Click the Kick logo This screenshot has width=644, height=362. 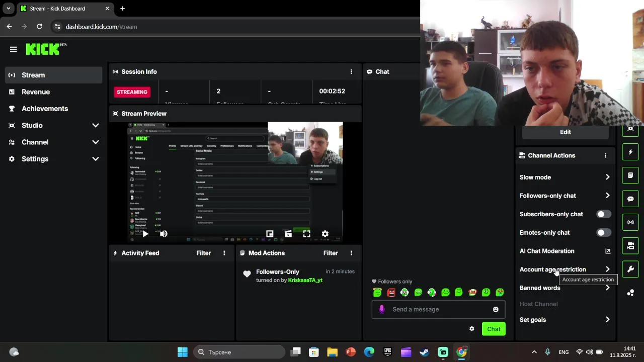point(46,49)
